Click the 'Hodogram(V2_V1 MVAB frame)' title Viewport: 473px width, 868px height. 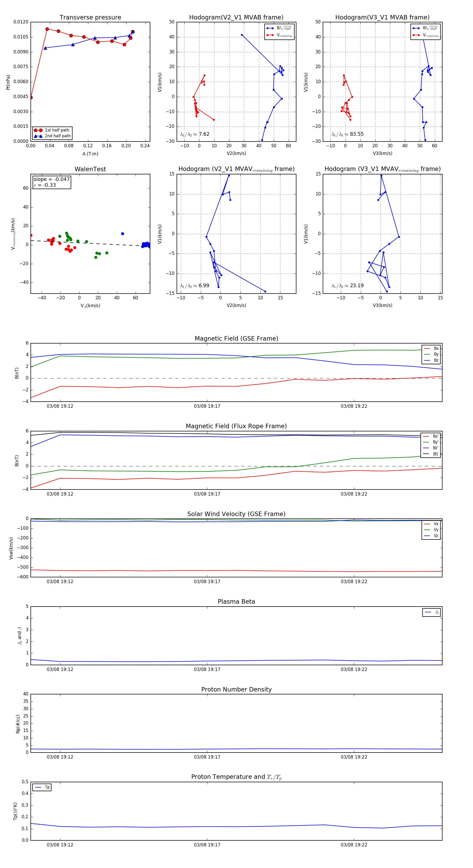coord(236,18)
